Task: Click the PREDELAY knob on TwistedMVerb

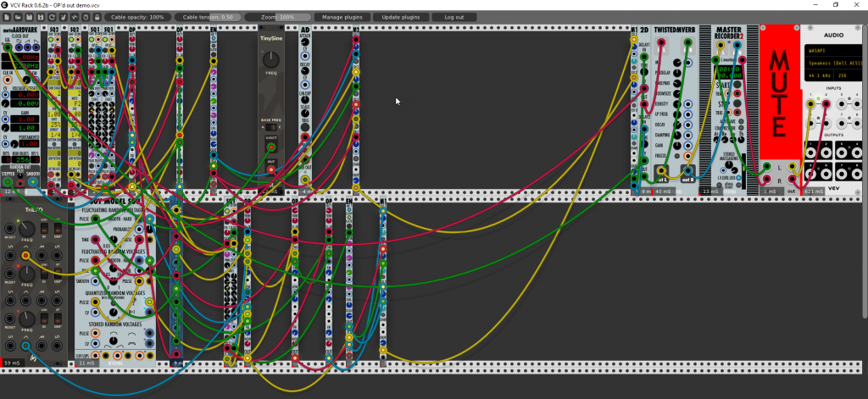Action: click(676, 72)
